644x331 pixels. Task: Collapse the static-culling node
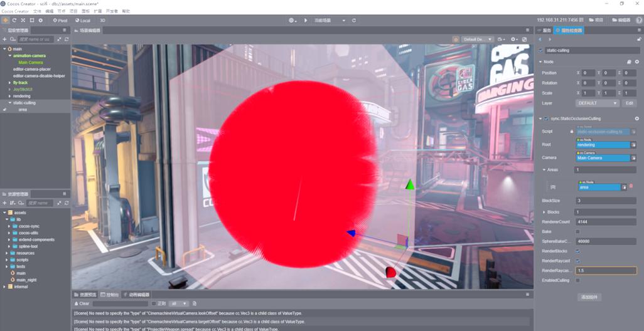[x=10, y=103]
